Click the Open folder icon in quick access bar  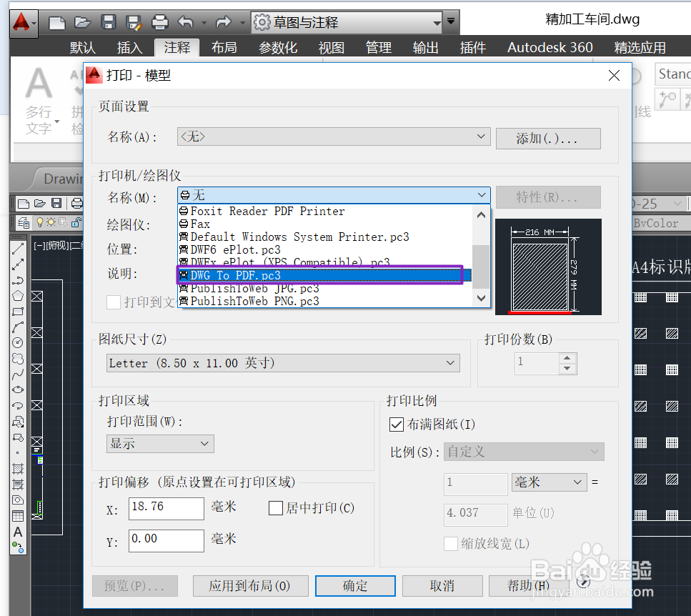[82, 22]
